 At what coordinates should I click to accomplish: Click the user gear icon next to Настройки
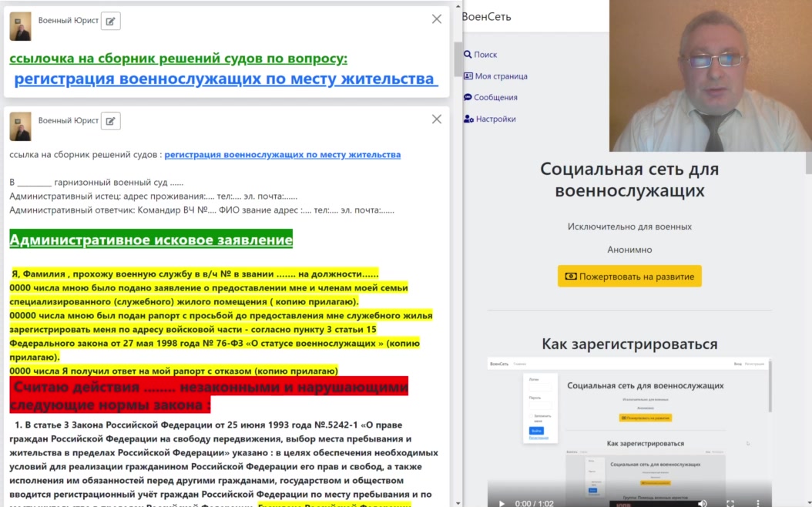coord(468,119)
